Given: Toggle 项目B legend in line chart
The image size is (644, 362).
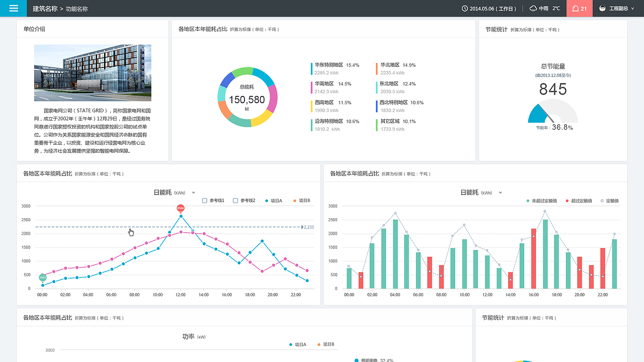Looking at the screenshot, I should coord(302,201).
